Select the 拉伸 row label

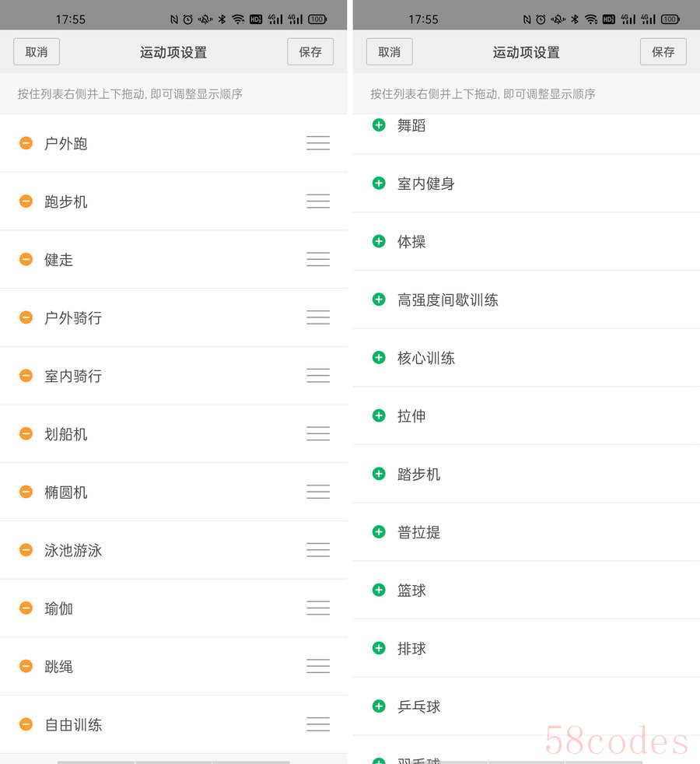411,416
